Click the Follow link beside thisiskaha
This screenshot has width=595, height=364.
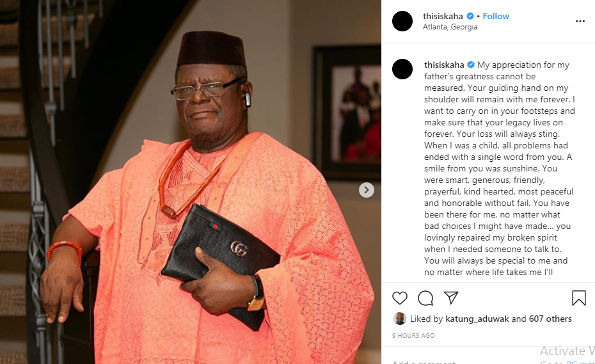(x=496, y=17)
